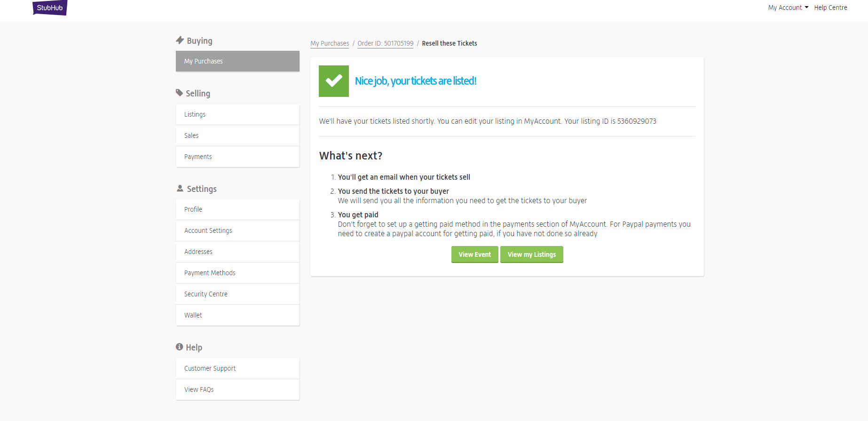Open Security Centre
Image resolution: width=868 pixels, height=421 pixels.
click(x=237, y=294)
